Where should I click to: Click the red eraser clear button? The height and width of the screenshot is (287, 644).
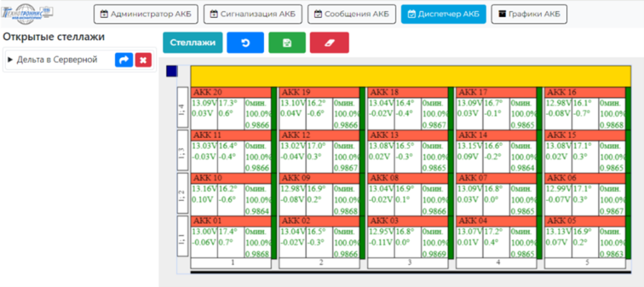(329, 43)
